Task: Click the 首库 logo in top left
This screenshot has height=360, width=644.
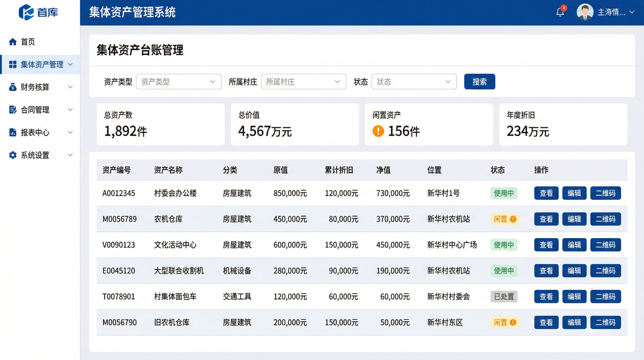Action: click(x=39, y=12)
